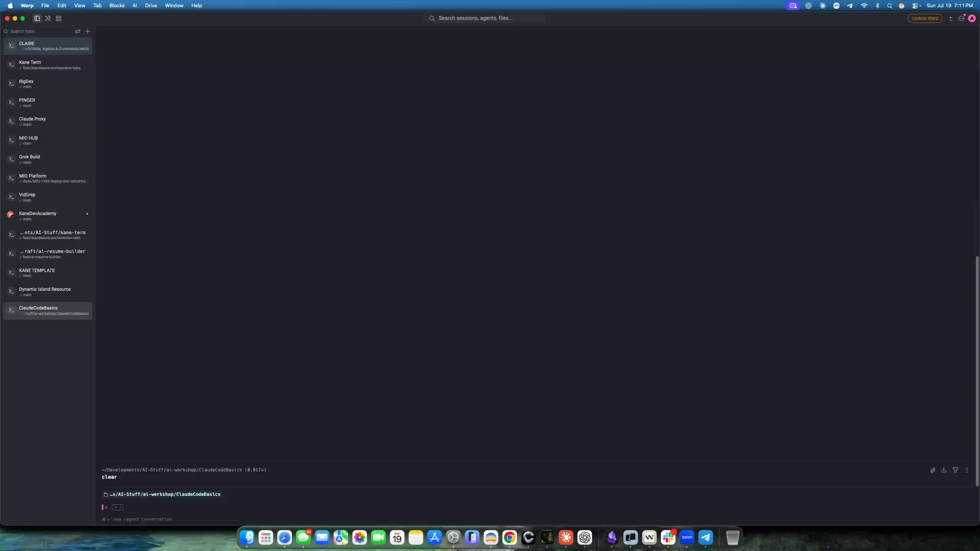Open the AI menu in menu bar

[x=135, y=5]
